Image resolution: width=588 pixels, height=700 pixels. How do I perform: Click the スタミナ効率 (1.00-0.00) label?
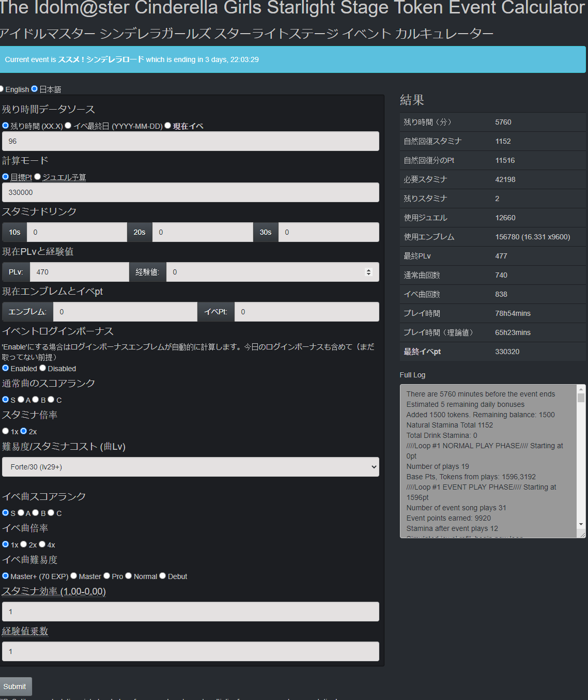click(x=54, y=591)
